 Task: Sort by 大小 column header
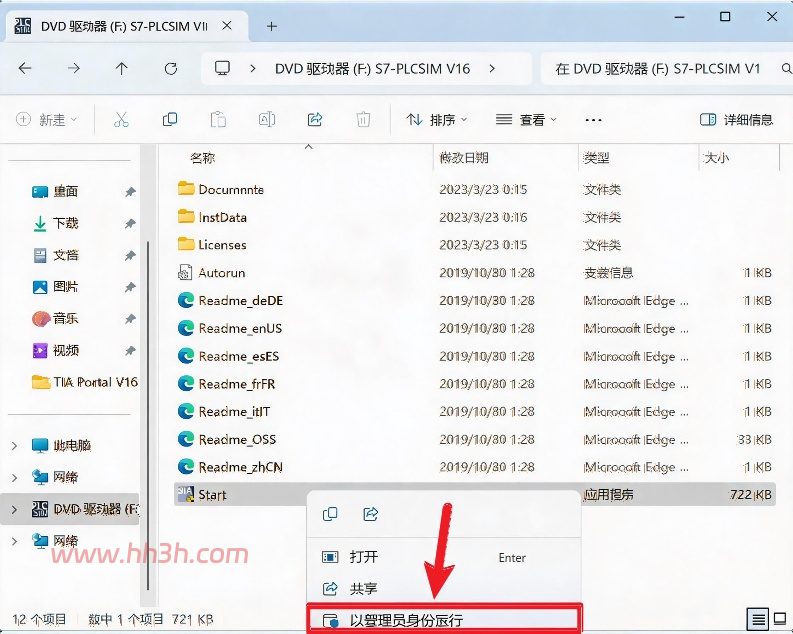click(716, 158)
